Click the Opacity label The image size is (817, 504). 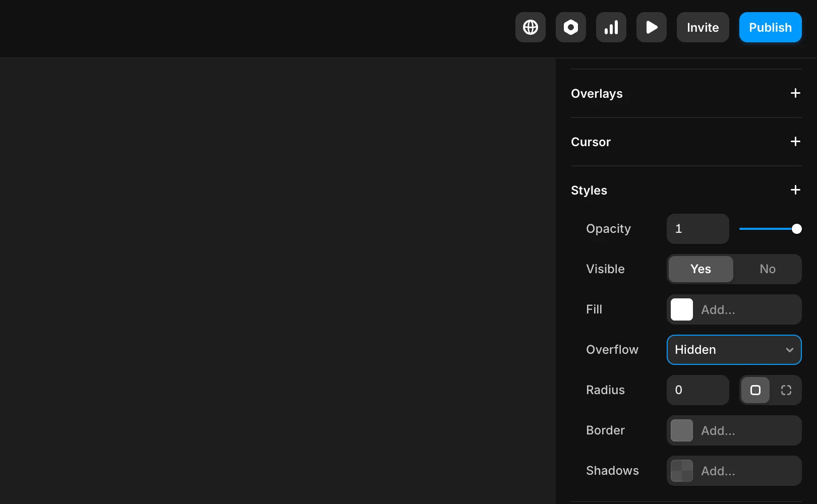pyautogui.click(x=608, y=229)
